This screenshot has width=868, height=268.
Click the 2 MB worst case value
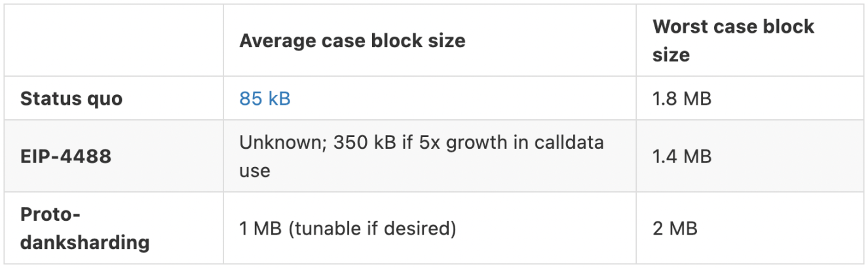click(x=675, y=229)
